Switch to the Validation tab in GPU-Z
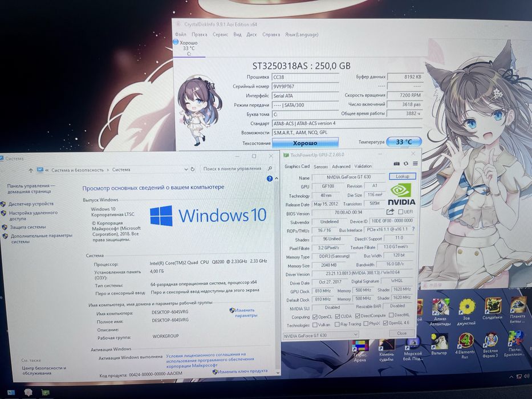This screenshot has width=532, height=399. (x=363, y=166)
